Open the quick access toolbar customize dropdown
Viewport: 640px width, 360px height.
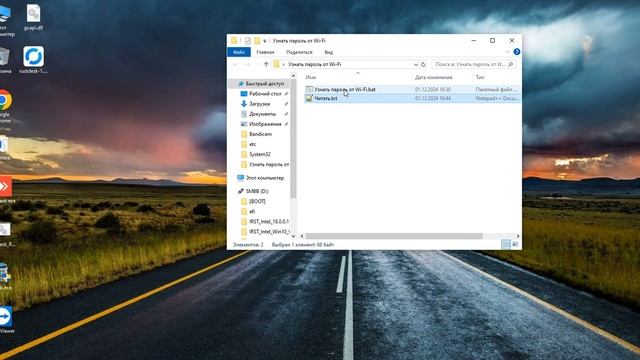pyautogui.click(x=264, y=41)
